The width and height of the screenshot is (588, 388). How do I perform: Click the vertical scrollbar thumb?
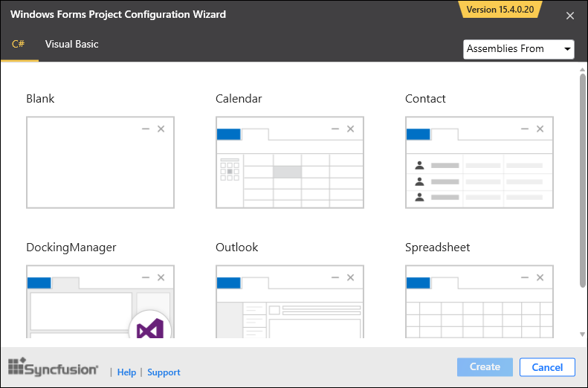click(582, 178)
